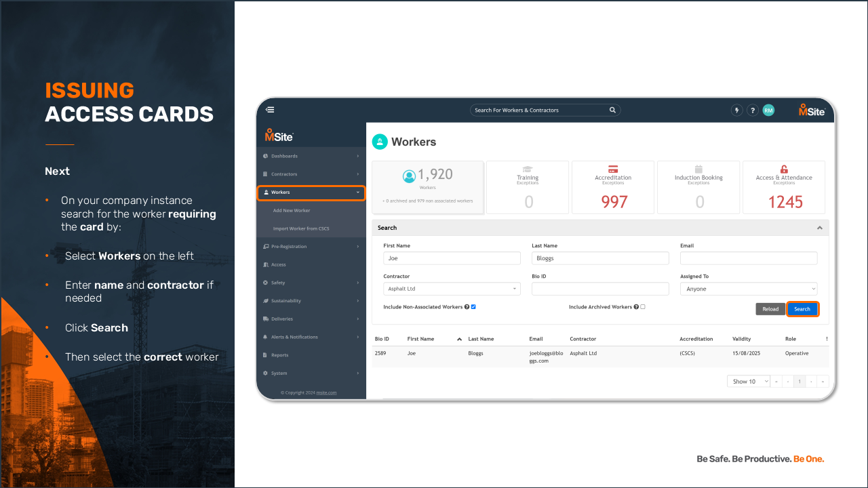
Task: Click the hamburger menu collapse icon
Action: 270,110
